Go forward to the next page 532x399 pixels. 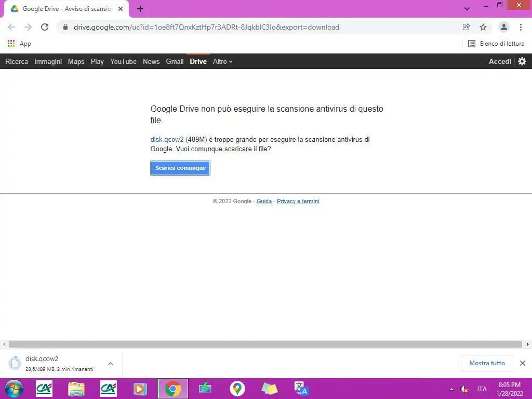pos(28,27)
